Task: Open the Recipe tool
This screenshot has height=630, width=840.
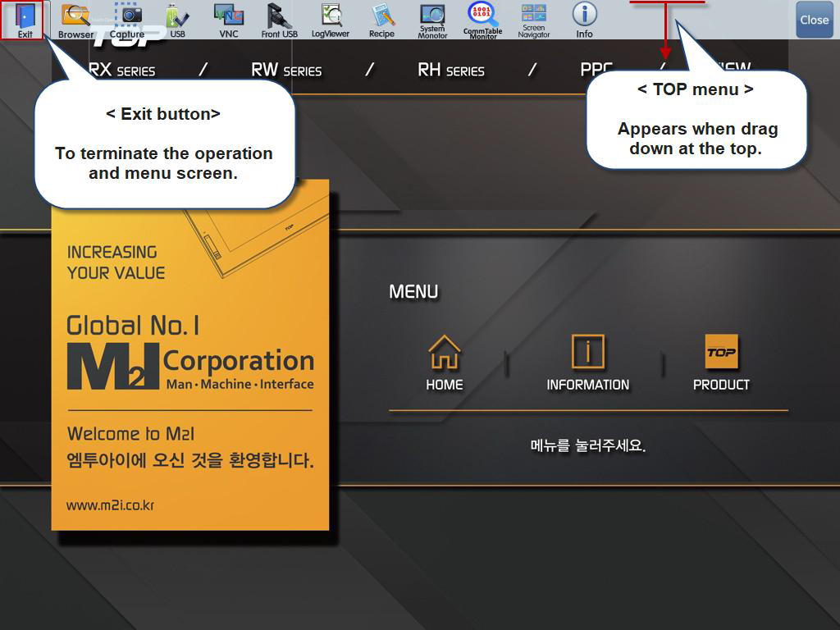Action: point(381,20)
